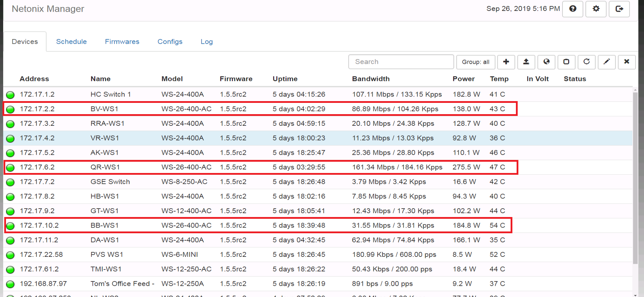Open the Firmwares tab
Image resolution: width=644 pixels, height=297 pixels.
(122, 42)
